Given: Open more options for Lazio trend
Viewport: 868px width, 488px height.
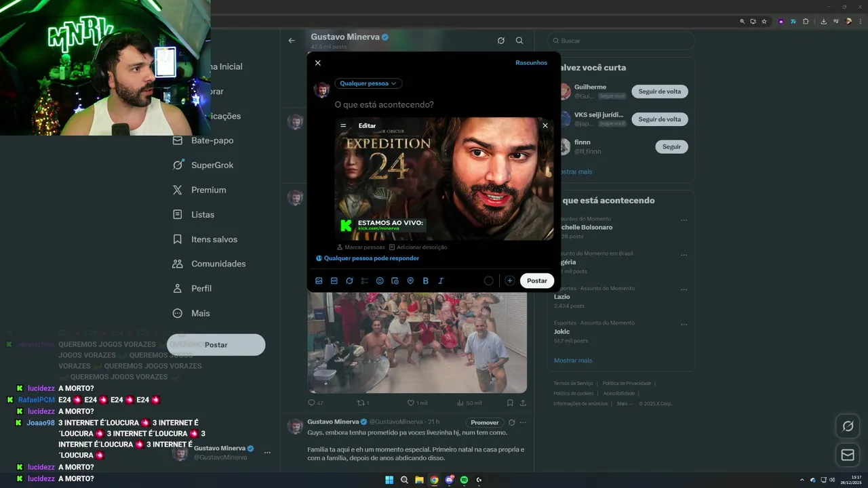Looking at the screenshot, I should tap(684, 289).
